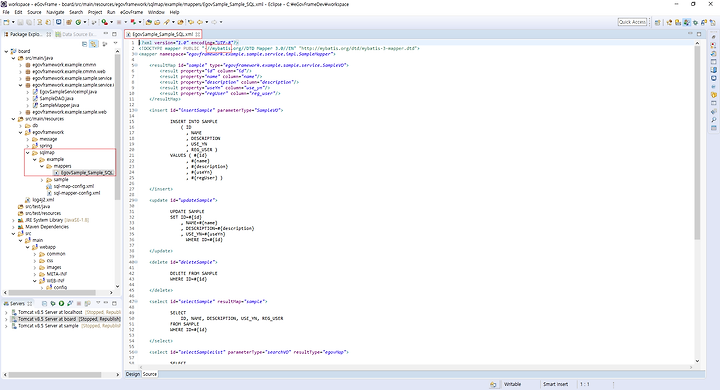This screenshot has width=720, height=390.
Task: Click the Forward navigation arrow icon
Action: pyautogui.click(x=214, y=22)
